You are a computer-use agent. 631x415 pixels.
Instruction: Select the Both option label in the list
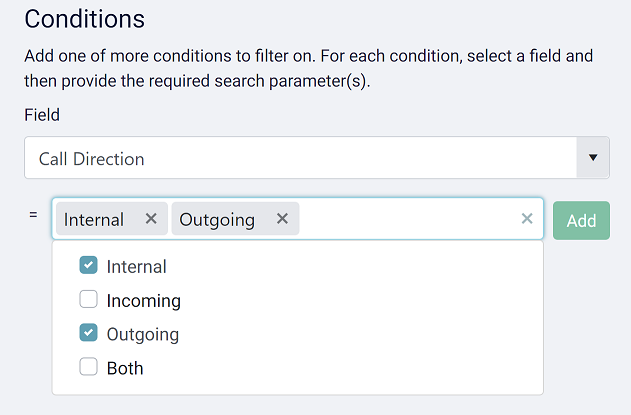pyautogui.click(x=125, y=368)
